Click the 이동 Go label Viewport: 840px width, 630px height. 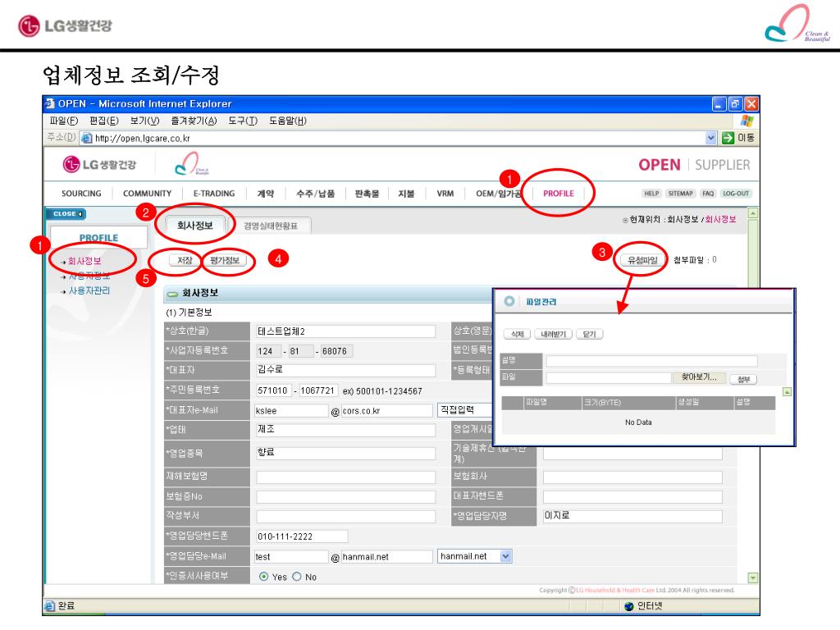pos(746,138)
